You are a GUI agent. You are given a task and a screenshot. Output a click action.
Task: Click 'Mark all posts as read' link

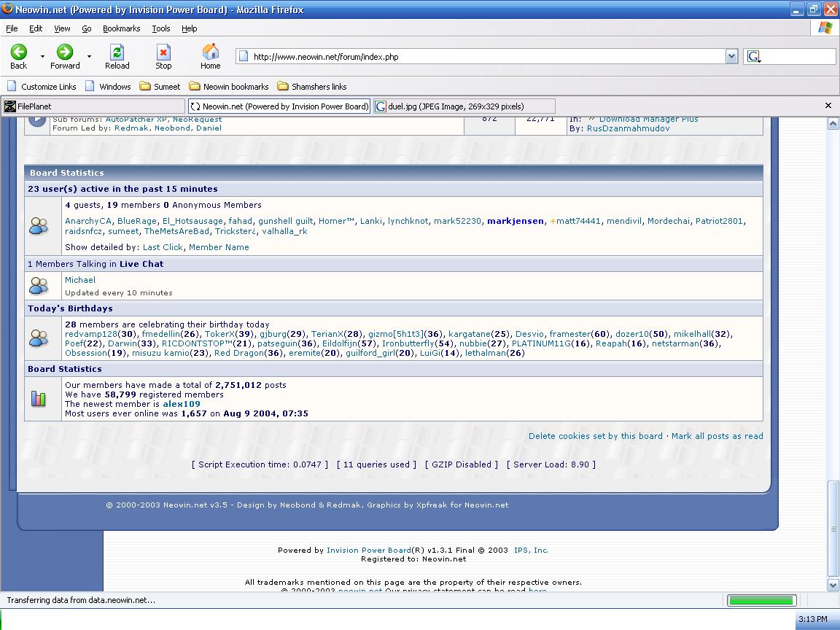point(717,436)
